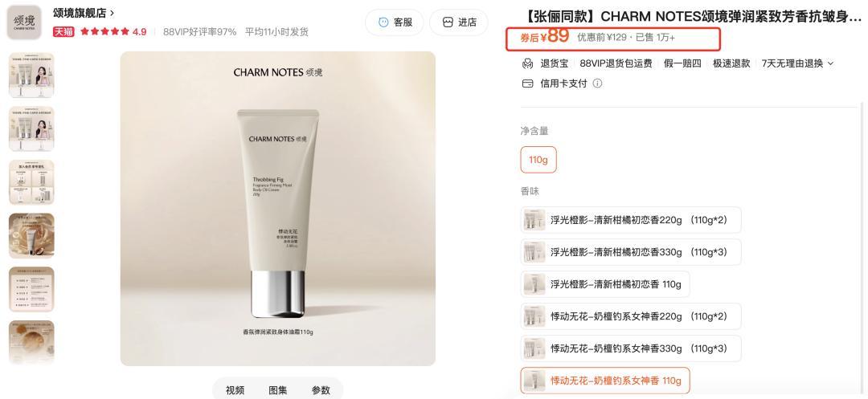
Task: Choose 浮光橙影-清新柑橘初恋香 110g option
Action: coord(605,284)
